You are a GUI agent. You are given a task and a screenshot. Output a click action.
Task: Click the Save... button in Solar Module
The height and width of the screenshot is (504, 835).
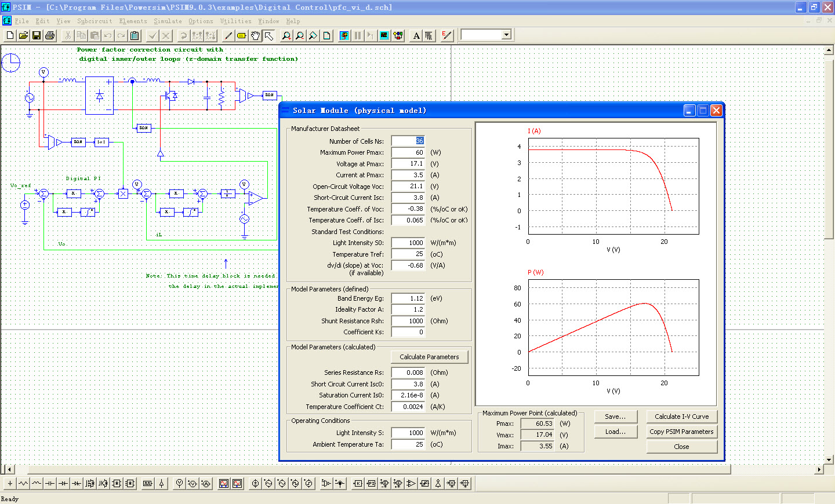tap(615, 417)
